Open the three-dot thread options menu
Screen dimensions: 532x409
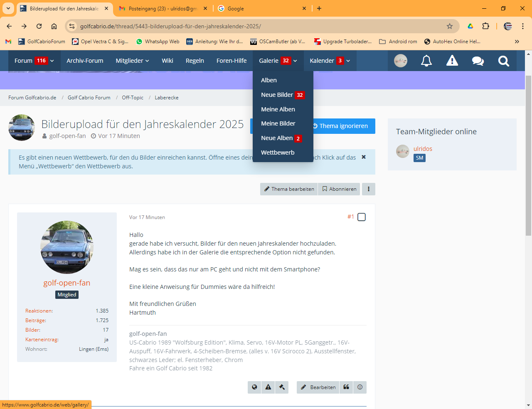pos(368,189)
